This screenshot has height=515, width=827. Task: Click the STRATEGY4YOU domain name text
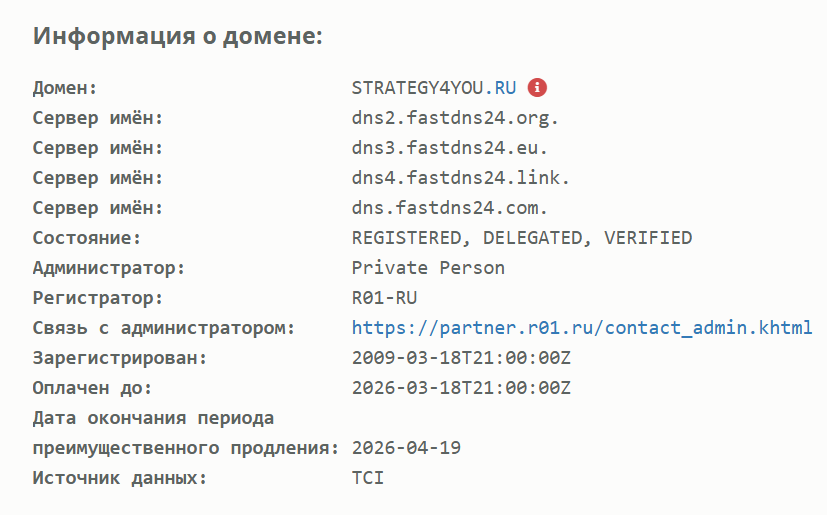(x=418, y=88)
